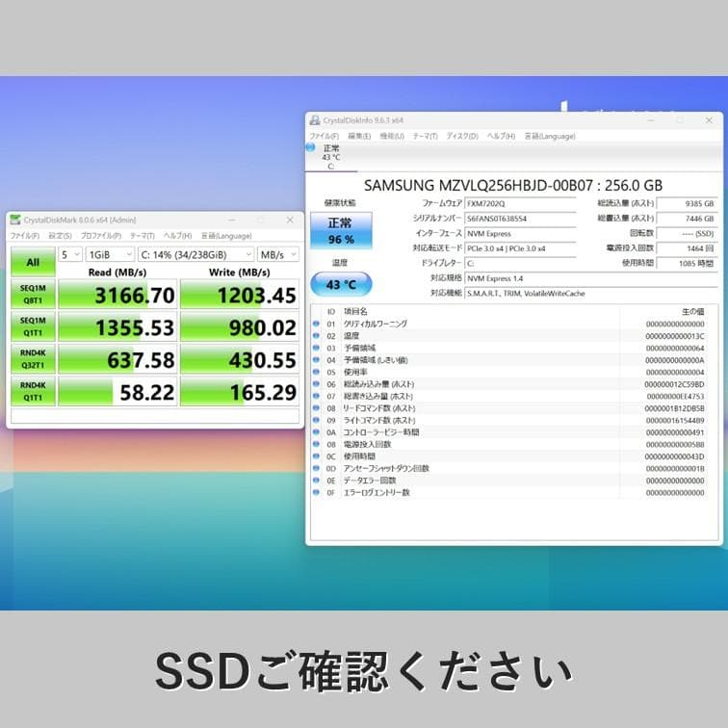Viewport: 728px width, 728px height.
Task: Click the power on hours value 1085 時間
Action: 688,263
